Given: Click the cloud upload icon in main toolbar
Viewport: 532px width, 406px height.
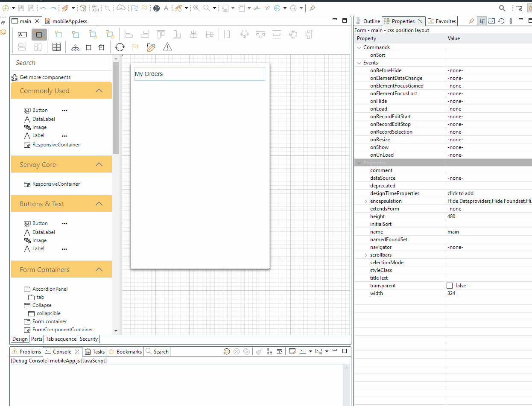Looking at the screenshot, I should 121,8.
